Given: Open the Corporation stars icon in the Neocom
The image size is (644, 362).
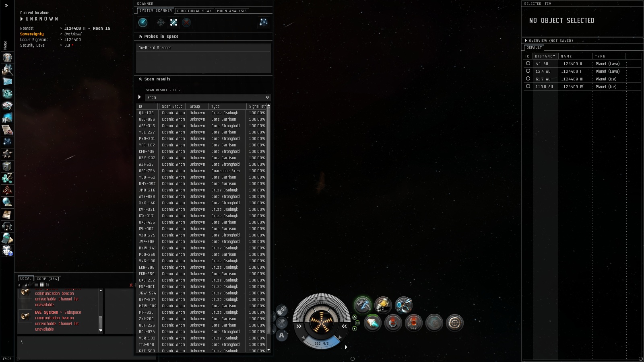Looking at the screenshot, I should [7, 154].
